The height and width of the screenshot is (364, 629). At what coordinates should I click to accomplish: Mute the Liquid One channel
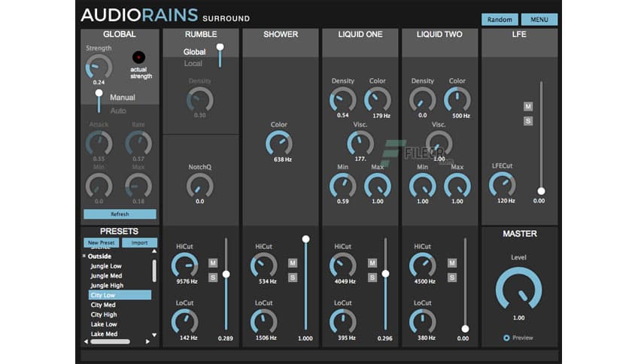coord(372,263)
